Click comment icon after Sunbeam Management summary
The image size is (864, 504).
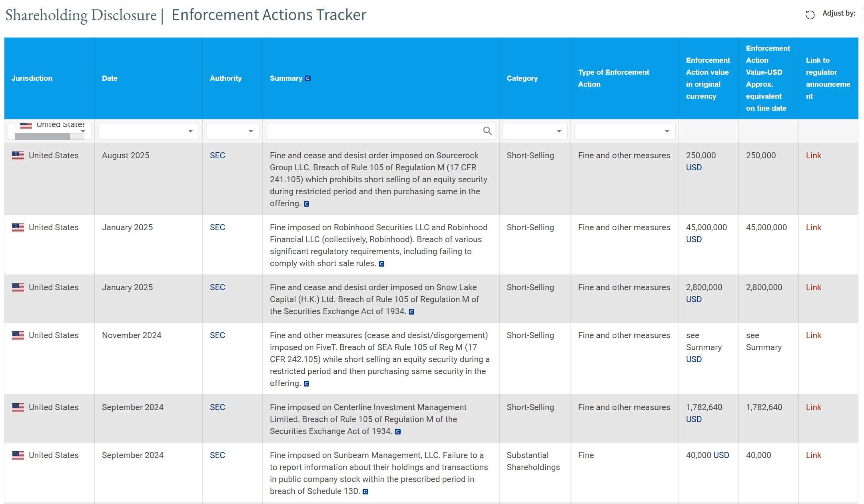(x=365, y=492)
